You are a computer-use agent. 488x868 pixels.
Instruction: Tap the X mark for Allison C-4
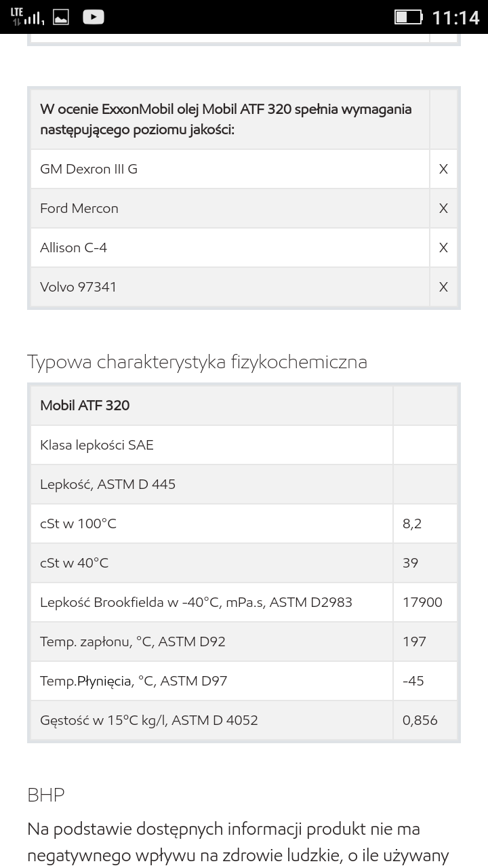tap(443, 248)
